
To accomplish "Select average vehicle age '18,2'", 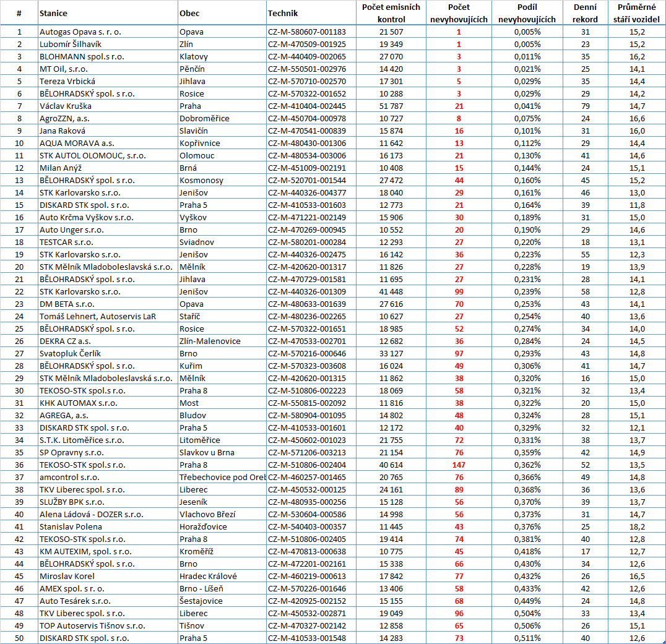I will (636, 526).
